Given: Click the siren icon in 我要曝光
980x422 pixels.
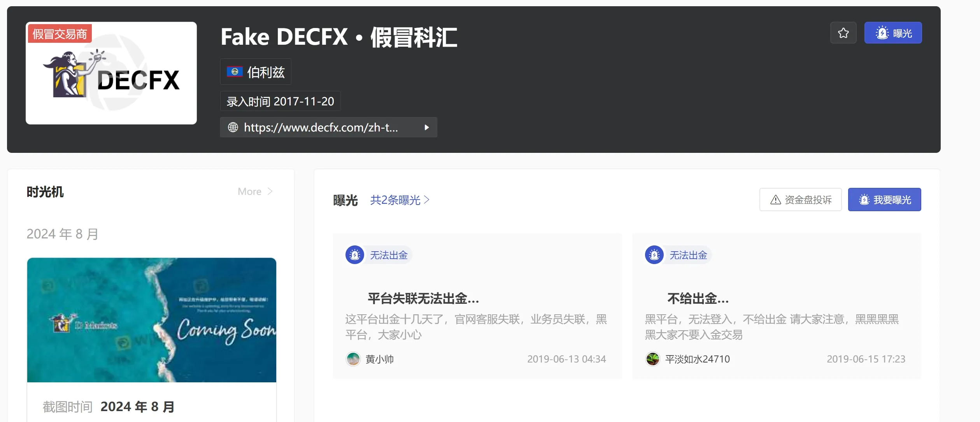Looking at the screenshot, I should [x=864, y=200].
